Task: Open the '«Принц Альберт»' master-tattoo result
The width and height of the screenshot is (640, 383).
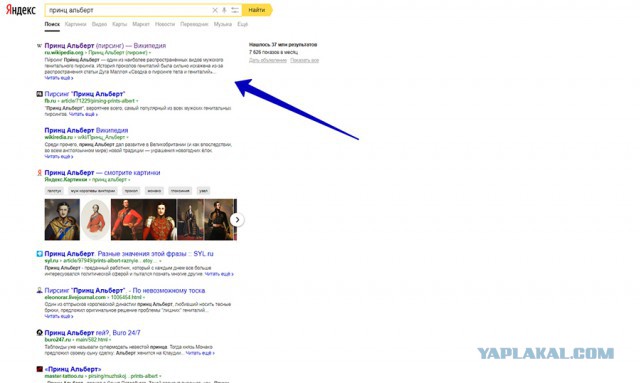Action: (x=73, y=369)
